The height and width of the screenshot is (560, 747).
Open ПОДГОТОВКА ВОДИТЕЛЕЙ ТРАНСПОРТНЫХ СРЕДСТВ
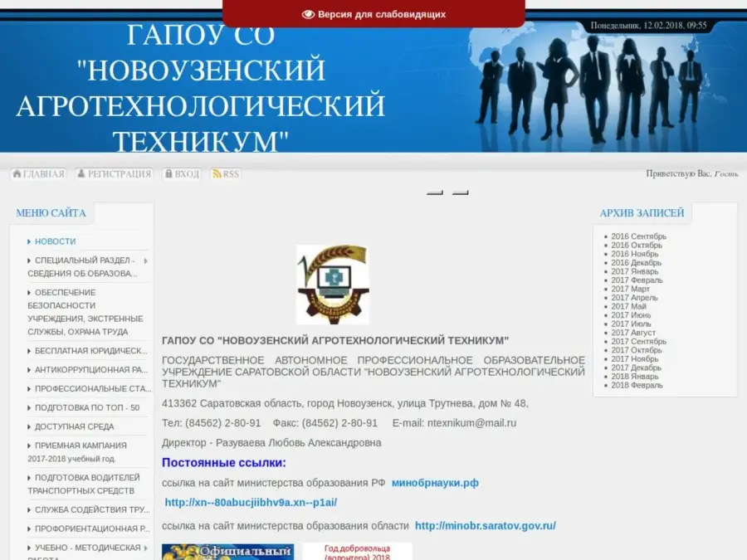pos(84,484)
